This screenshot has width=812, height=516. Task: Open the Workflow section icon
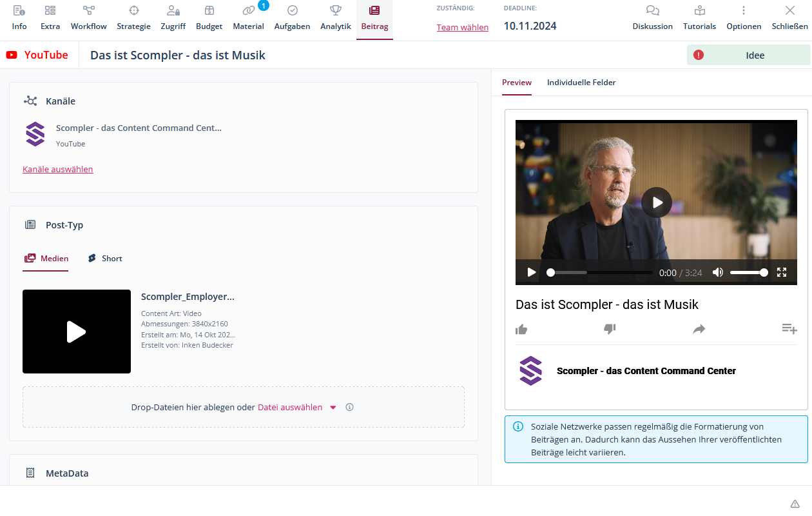coord(89,10)
